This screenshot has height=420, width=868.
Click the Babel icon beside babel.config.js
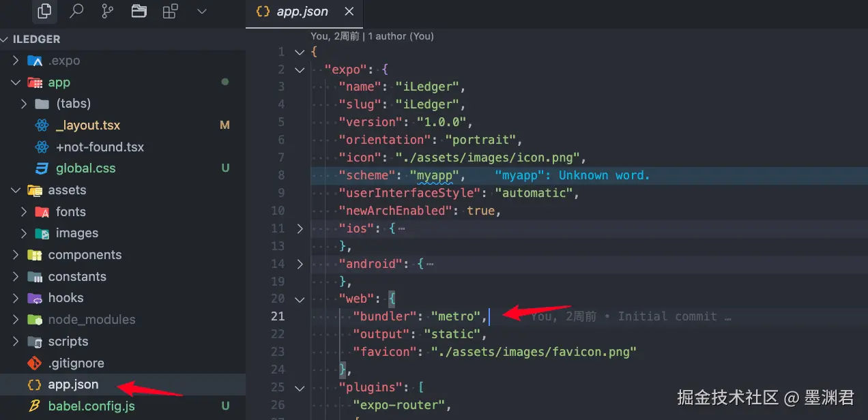pos(34,406)
